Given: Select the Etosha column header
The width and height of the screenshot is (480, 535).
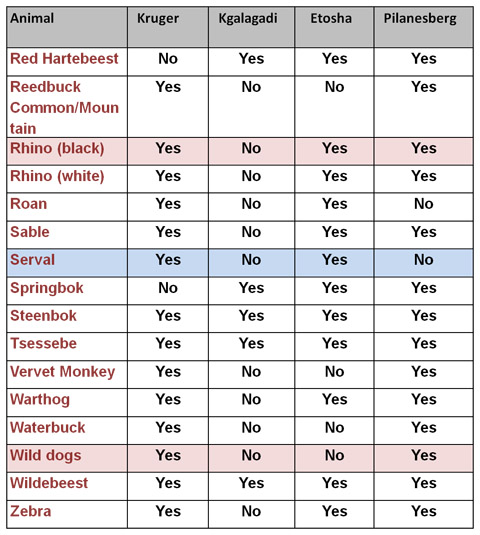Looking at the screenshot, I should (331, 18).
